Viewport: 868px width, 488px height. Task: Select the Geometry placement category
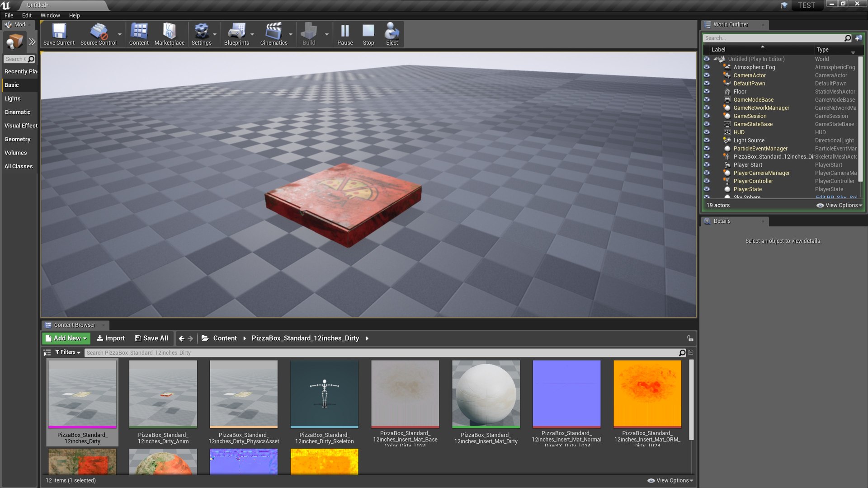(19, 139)
